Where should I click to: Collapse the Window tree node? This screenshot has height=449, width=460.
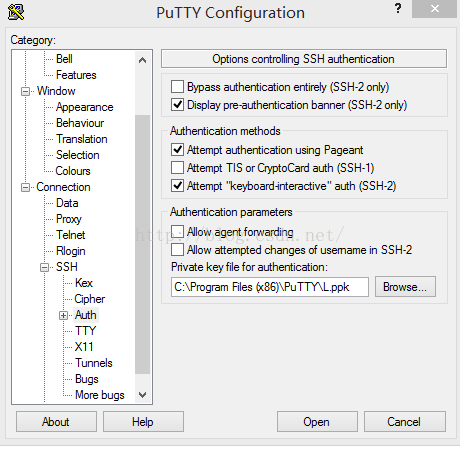[x=26, y=91]
